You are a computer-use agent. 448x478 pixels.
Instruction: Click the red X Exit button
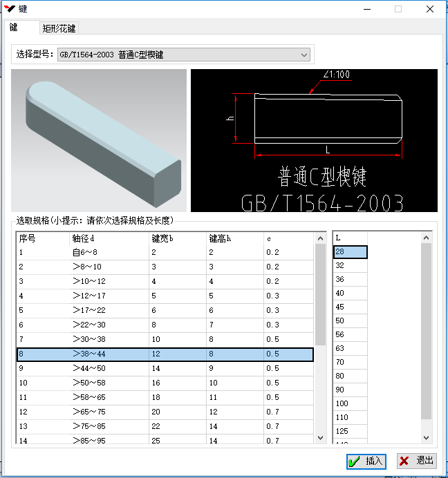[x=416, y=461]
